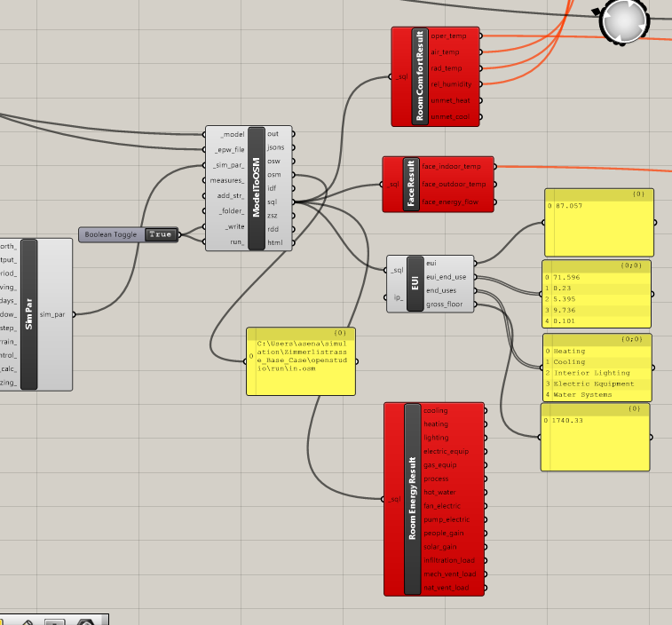Click the oper_temp output port
The image size is (672, 625).
click(448, 36)
